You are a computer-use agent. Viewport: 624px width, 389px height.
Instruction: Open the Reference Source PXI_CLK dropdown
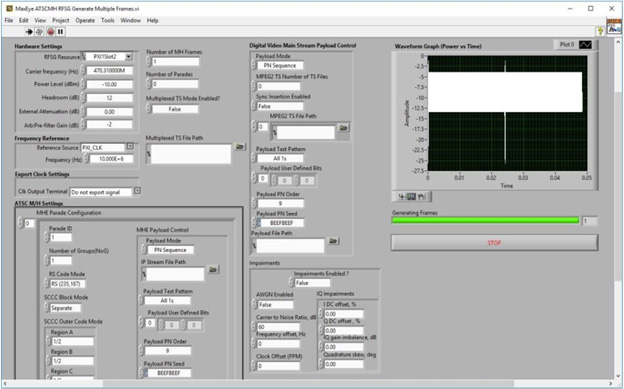[130, 147]
